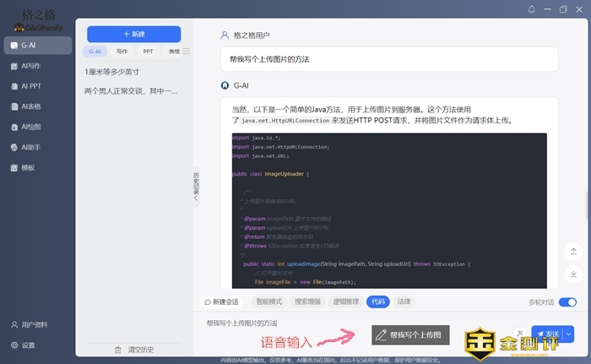Toggle the 多轮对话 switch
Image resolution: width=591 pixels, height=364 pixels.
click(568, 302)
